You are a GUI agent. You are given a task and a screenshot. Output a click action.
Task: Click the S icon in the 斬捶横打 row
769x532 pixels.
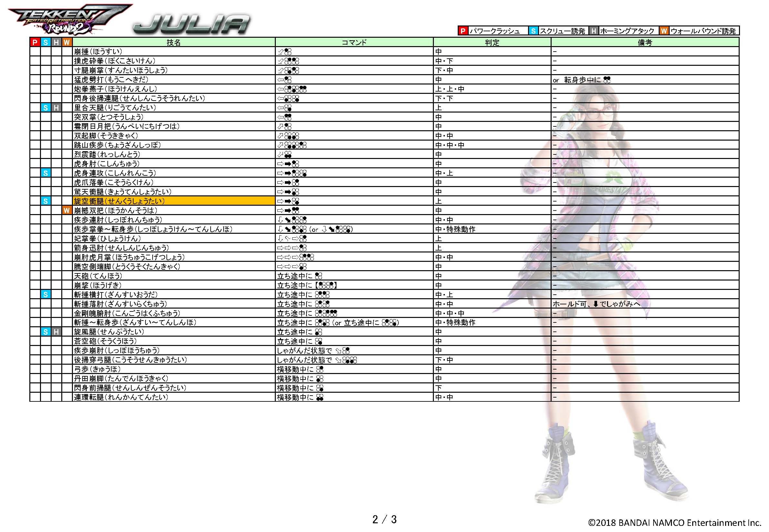[x=46, y=295]
